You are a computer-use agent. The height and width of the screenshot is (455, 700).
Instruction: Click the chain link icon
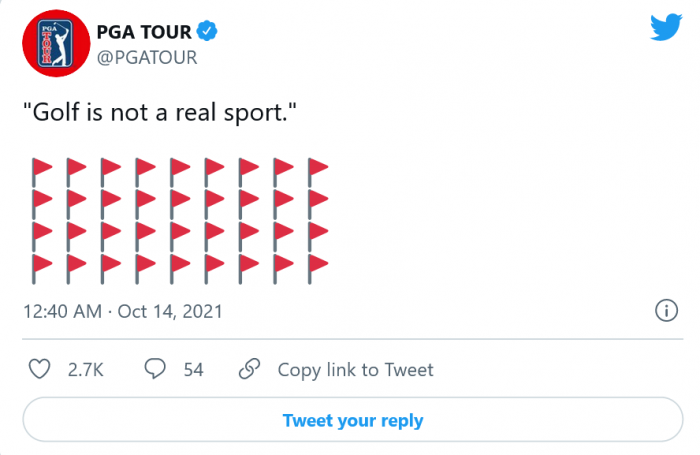pos(250,369)
